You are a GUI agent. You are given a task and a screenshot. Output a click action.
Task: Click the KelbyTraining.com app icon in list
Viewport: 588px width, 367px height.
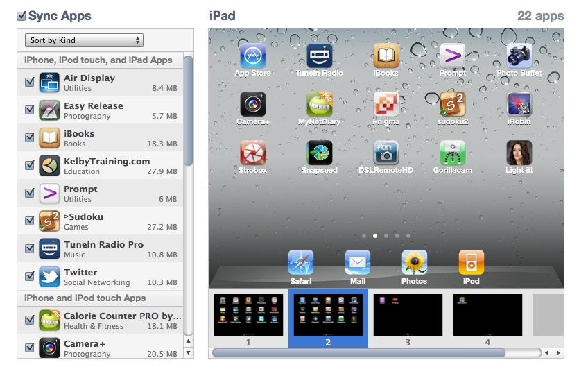pos(49,166)
